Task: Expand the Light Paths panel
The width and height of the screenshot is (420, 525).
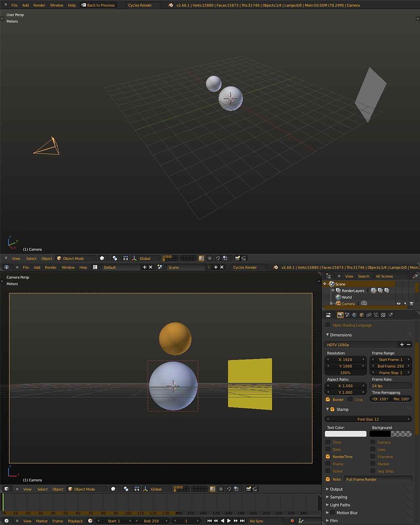Action: pyautogui.click(x=328, y=505)
